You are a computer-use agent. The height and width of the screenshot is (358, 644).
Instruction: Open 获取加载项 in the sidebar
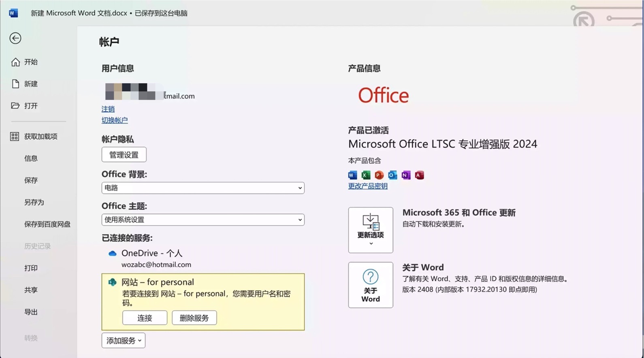[41, 137]
